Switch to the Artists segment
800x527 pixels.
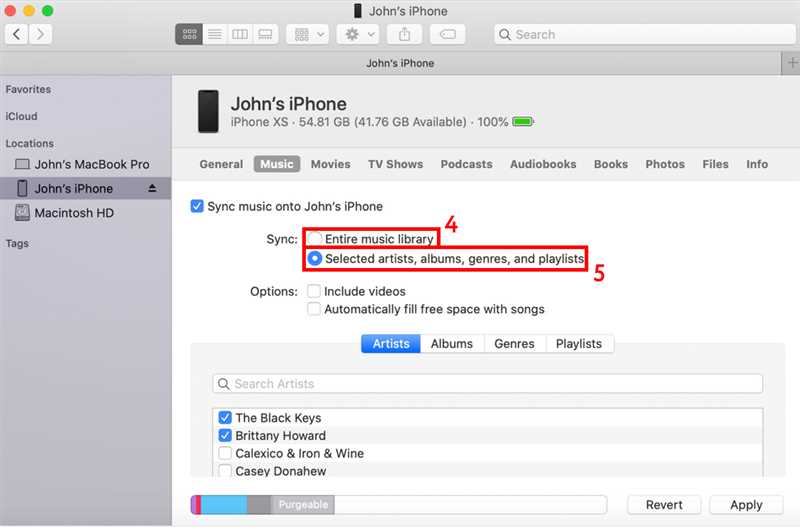pos(391,344)
